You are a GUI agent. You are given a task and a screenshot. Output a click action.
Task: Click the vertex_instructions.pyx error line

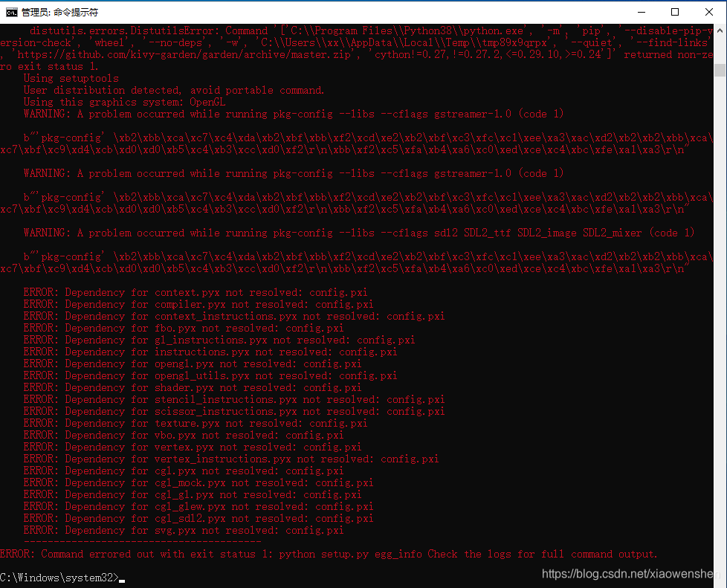[x=231, y=459]
